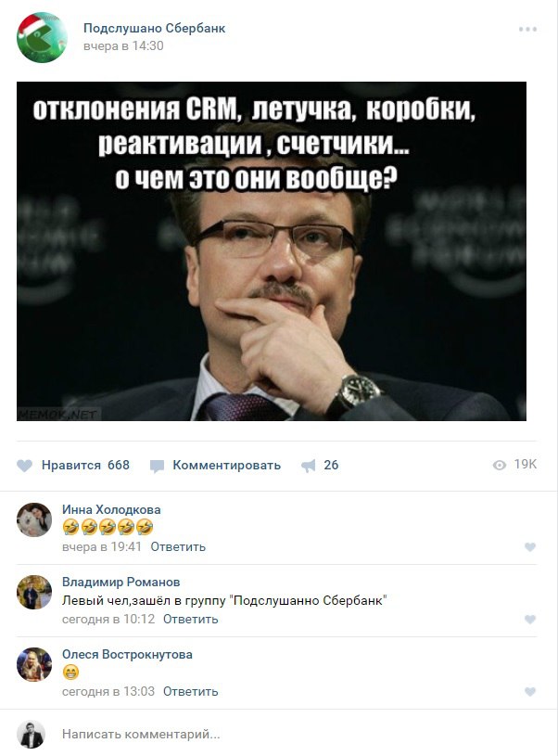Image resolution: width=558 pixels, height=756 pixels.
Task: Reply to Владимир Романов's comment via Ответить
Action: [x=190, y=619]
